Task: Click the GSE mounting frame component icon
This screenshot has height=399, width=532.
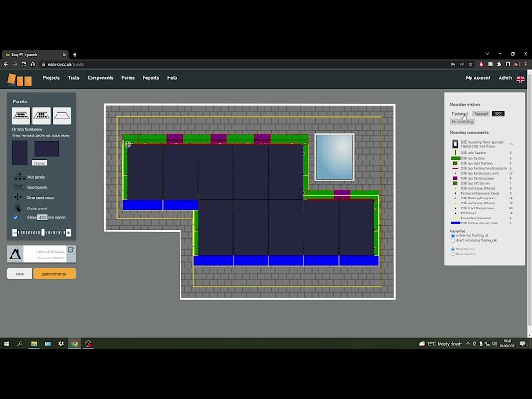Action: 456,144
